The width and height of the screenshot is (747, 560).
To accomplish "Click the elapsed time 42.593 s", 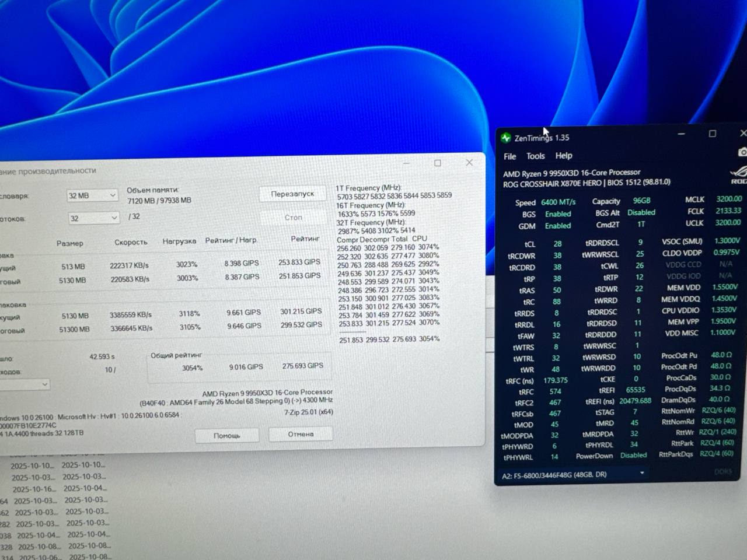I will (102, 356).
